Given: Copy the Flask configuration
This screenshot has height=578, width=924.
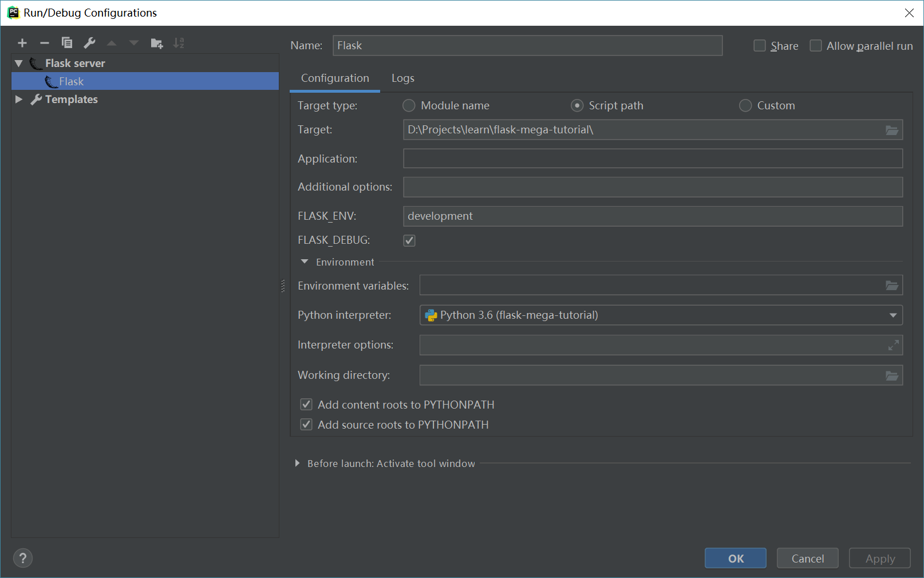Looking at the screenshot, I should (66, 42).
